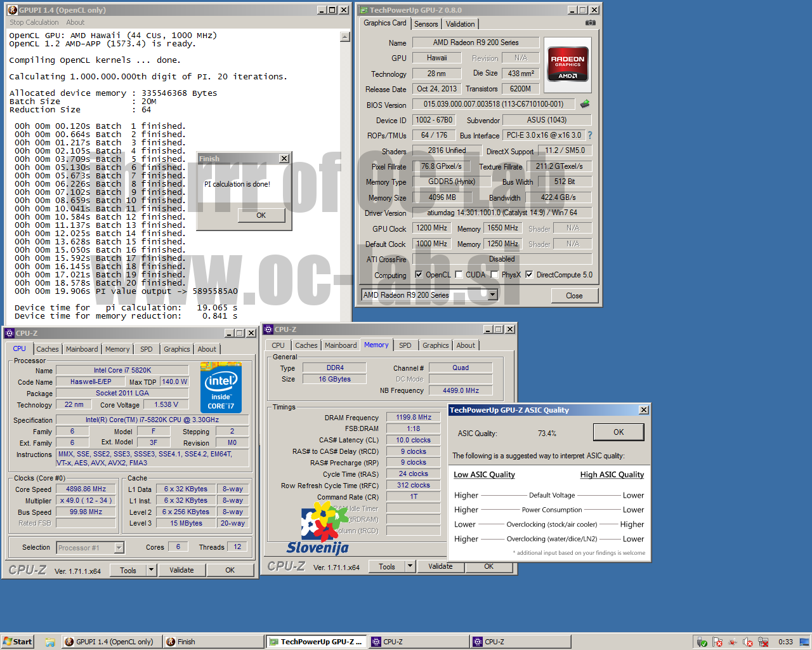This screenshot has width=812, height=650.
Task: Toggle the DirectCompute 5.0 checkbox
Action: [529, 275]
